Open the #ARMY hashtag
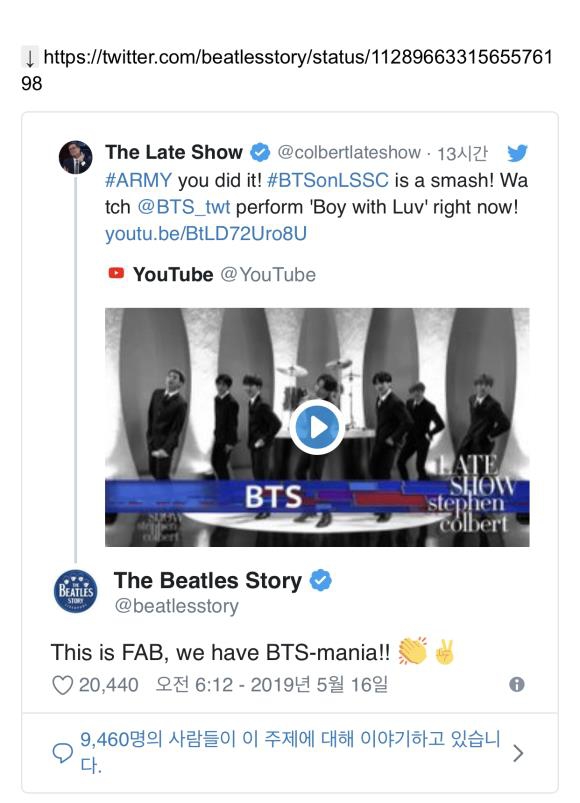The height and width of the screenshot is (803, 580). pos(138,180)
